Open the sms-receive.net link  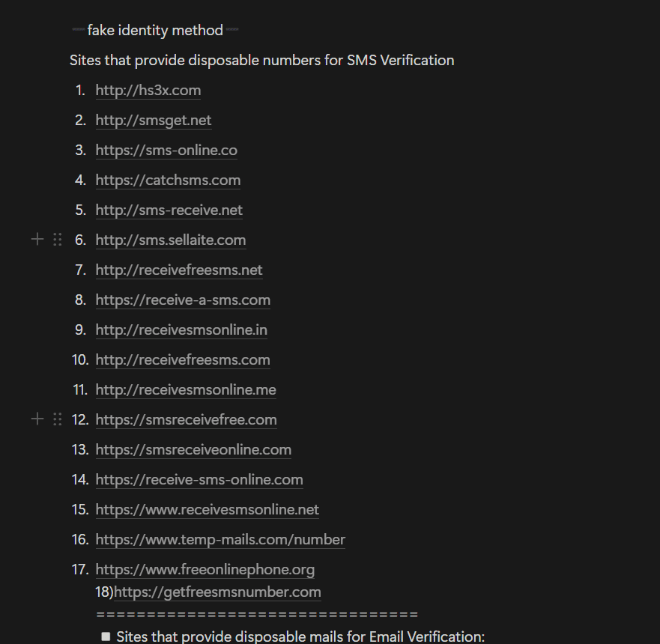[169, 210]
